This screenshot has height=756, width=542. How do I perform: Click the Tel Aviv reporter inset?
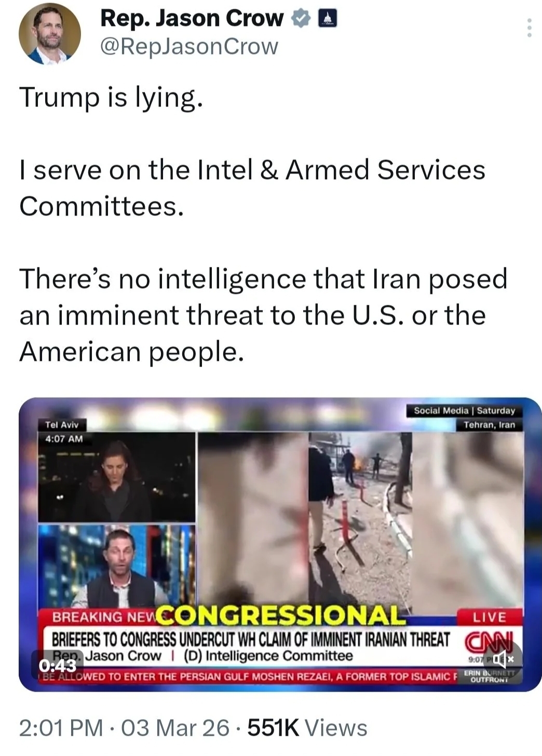117,477
